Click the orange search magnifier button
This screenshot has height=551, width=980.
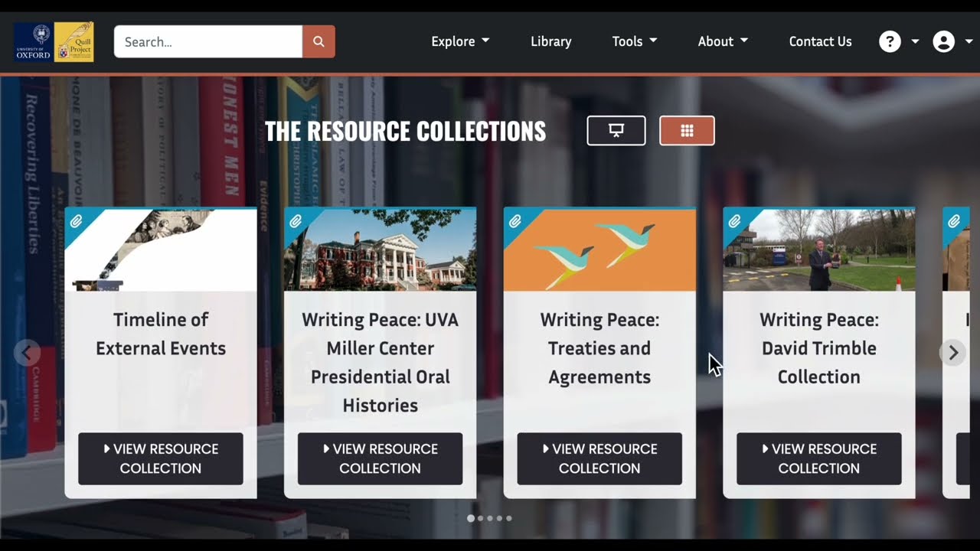click(318, 41)
